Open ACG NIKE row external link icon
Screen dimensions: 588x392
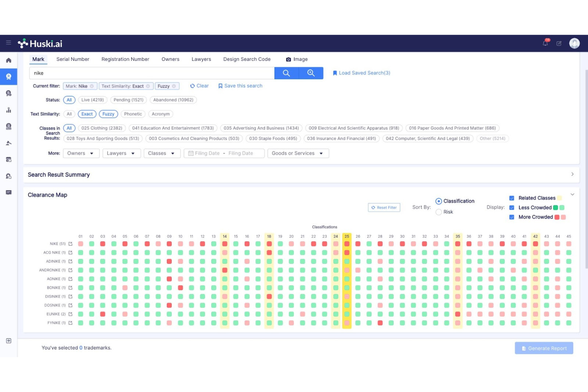coord(70,253)
